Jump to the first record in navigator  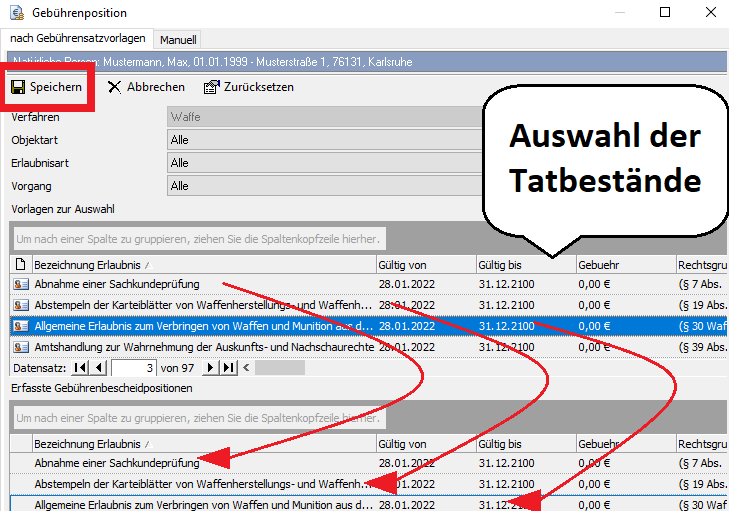[81, 367]
